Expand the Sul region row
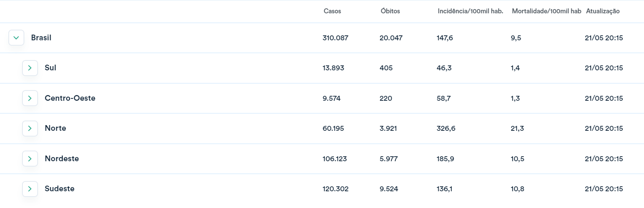 30,68
